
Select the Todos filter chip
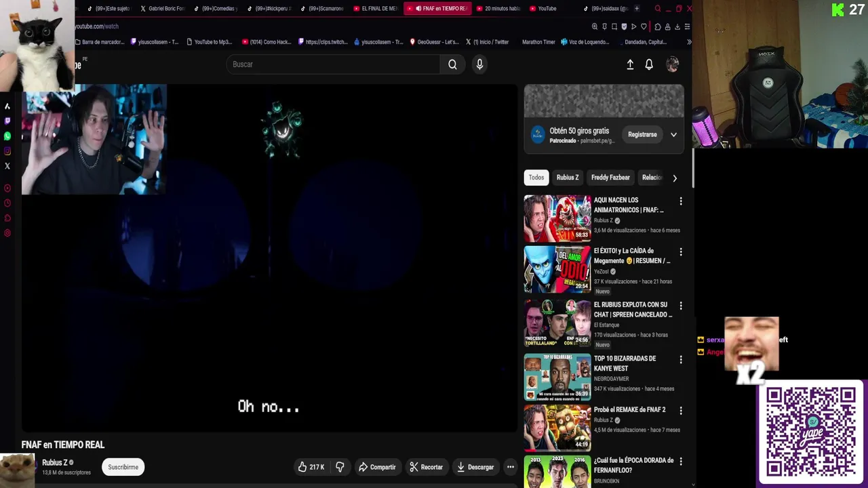click(536, 178)
